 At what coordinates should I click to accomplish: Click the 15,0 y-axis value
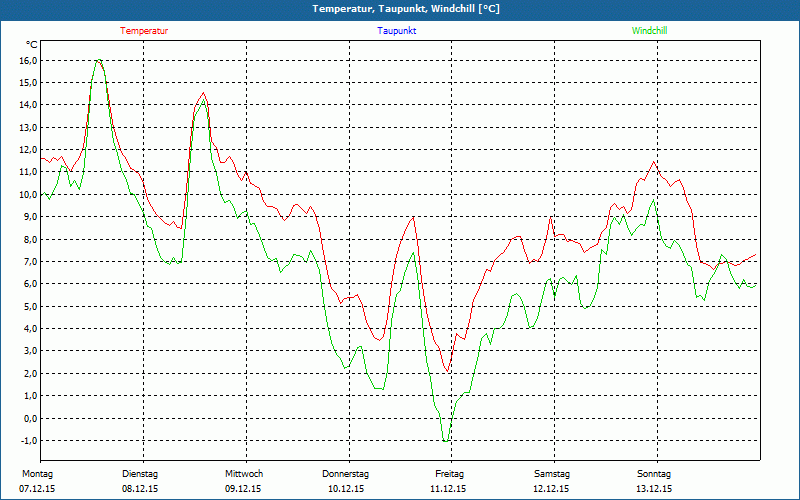pyautogui.click(x=28, y=83)
